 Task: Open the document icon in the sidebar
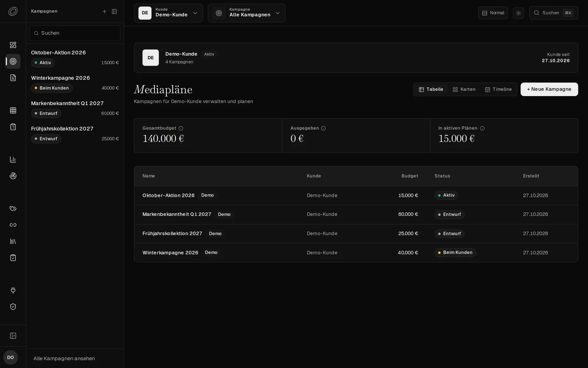[x=13, y=78]
